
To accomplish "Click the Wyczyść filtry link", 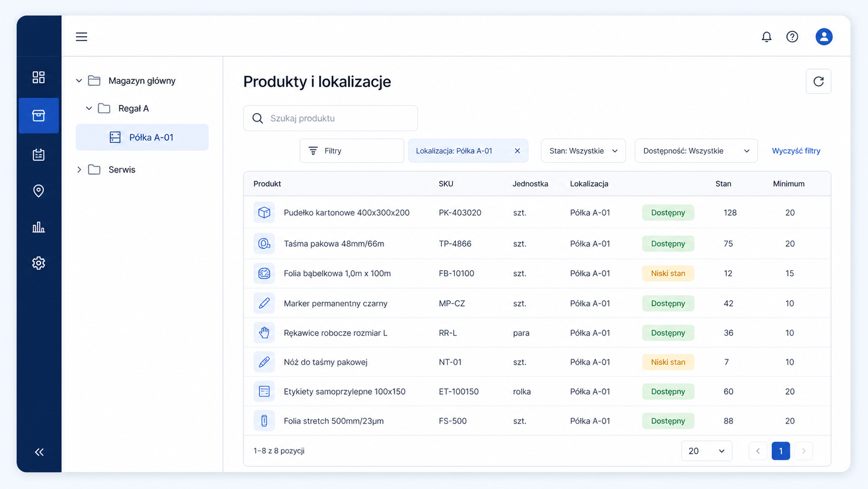I will click(796, 151).
